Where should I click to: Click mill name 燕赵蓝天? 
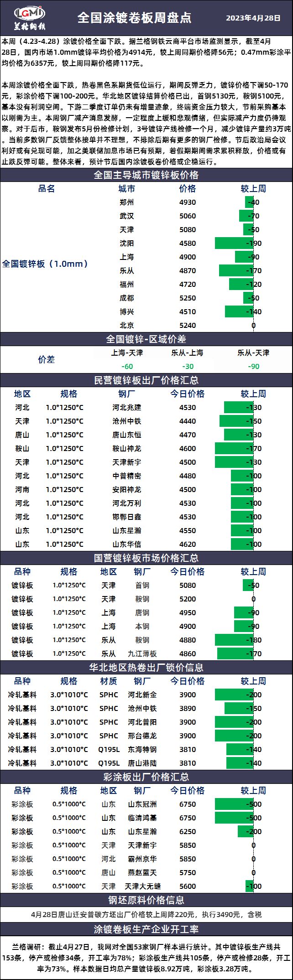click(x=142, y=872)
